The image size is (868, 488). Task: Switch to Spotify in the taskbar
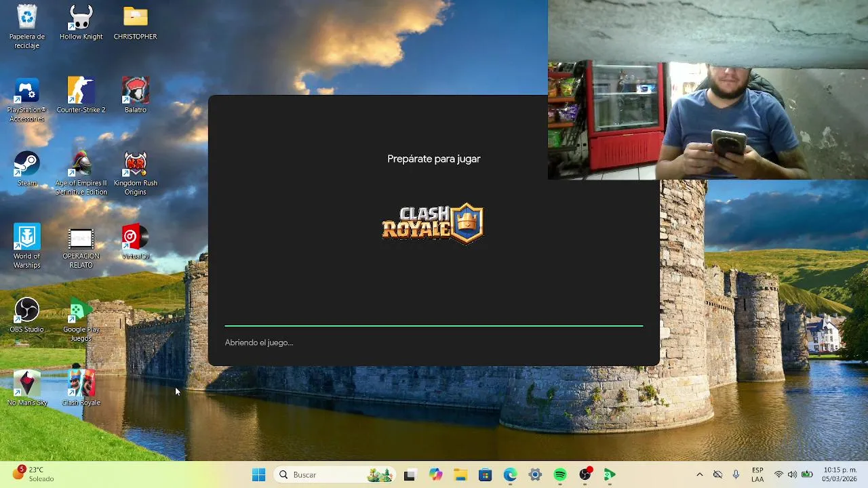560,475
